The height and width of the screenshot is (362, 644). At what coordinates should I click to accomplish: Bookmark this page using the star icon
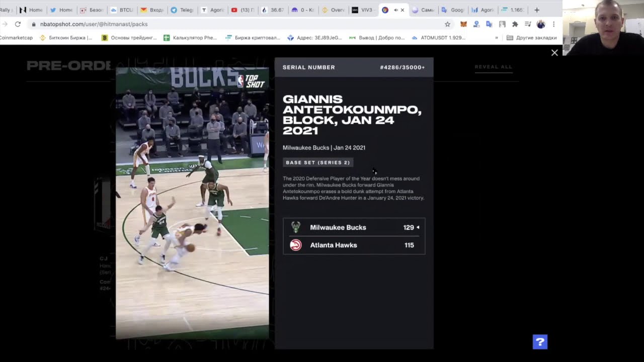coord(447,24)
